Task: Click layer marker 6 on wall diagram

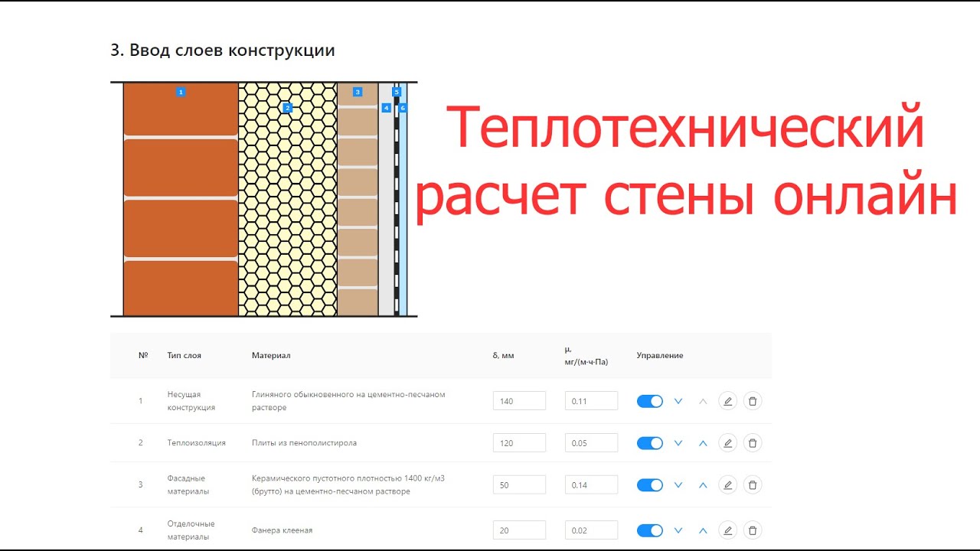Action: click(403, 108)
